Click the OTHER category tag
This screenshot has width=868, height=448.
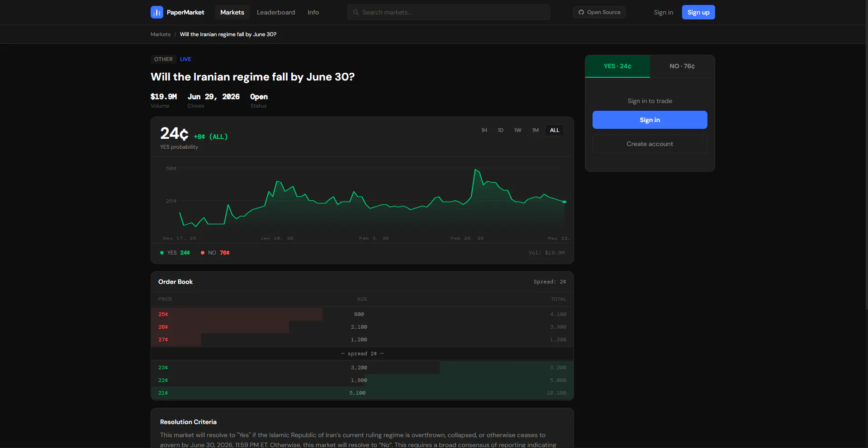pyautogui.click(x=163, y=59)
